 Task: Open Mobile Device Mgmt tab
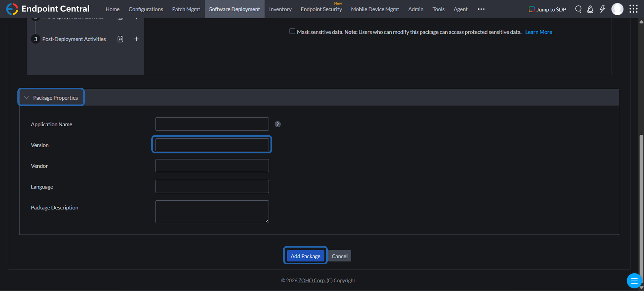tap(375, 9)
